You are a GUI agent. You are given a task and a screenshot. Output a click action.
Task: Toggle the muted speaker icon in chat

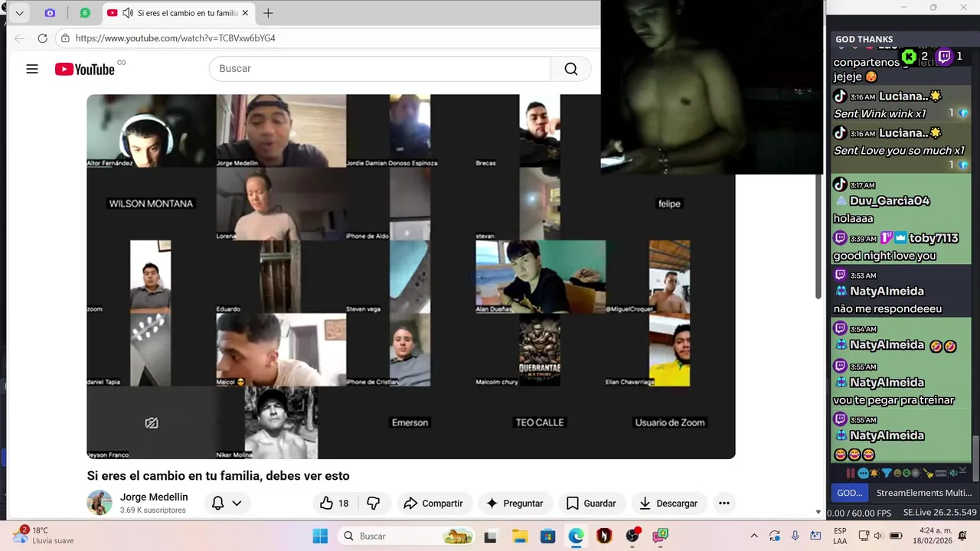[954, 473]
